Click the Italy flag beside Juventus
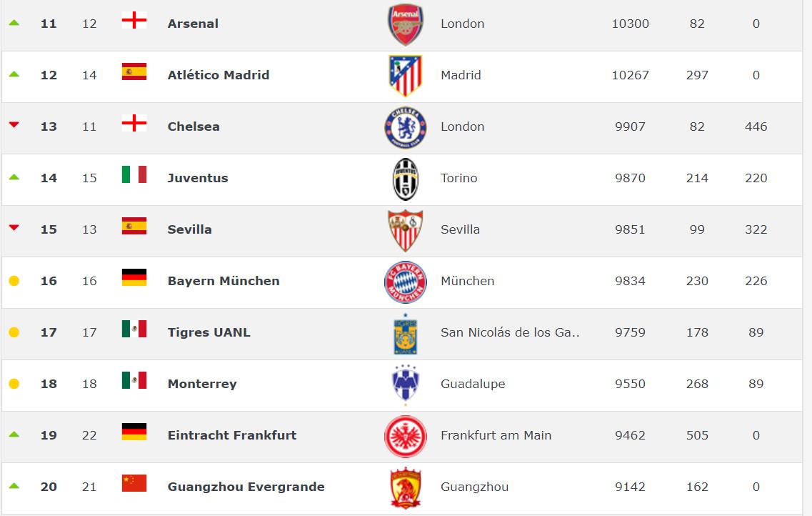Screen dimensions: 812x516 click(x=134, y=175)
